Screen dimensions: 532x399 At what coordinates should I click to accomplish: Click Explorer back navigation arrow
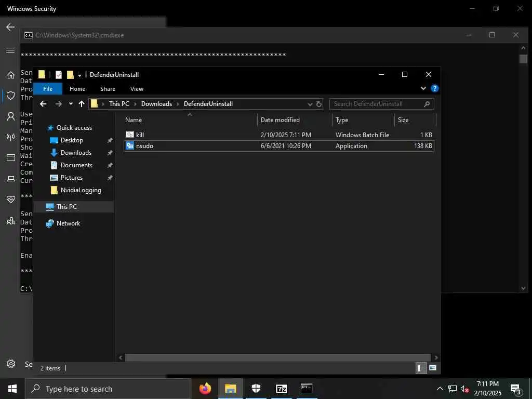[43, 104]
